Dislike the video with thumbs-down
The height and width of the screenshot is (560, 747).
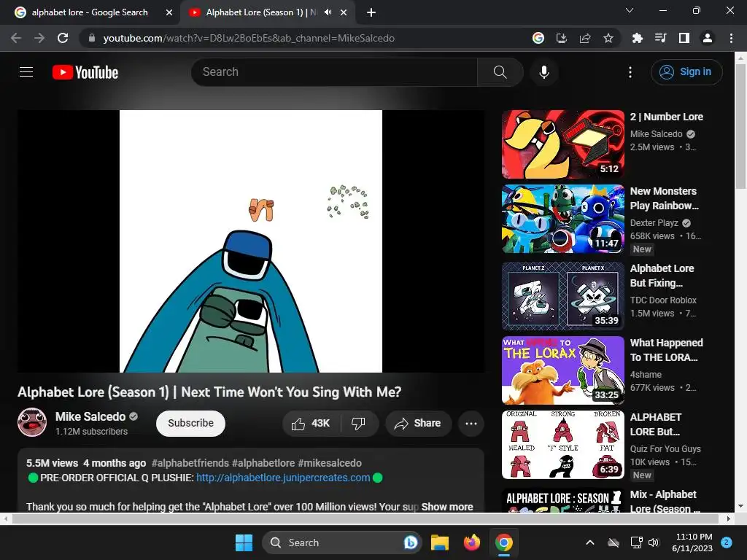(x=358, y=424)
